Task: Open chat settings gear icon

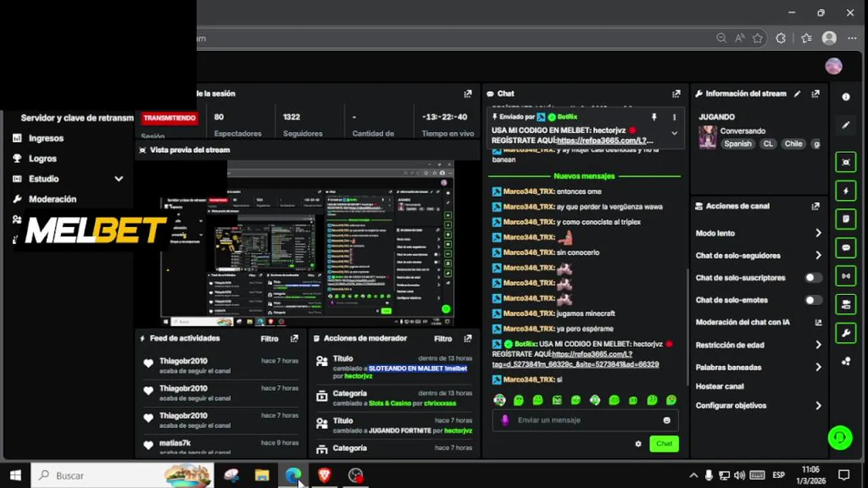Action: coord(638,444)
